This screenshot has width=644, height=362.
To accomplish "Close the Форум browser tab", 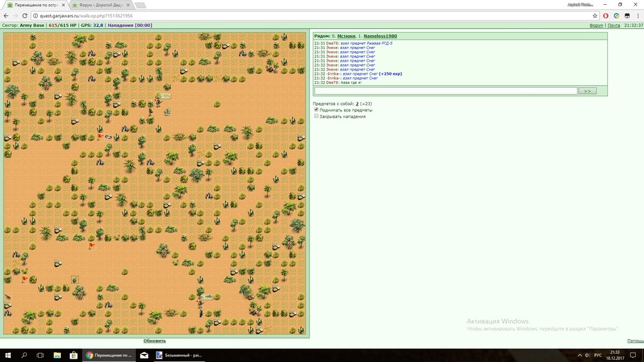I will [127, 5].
